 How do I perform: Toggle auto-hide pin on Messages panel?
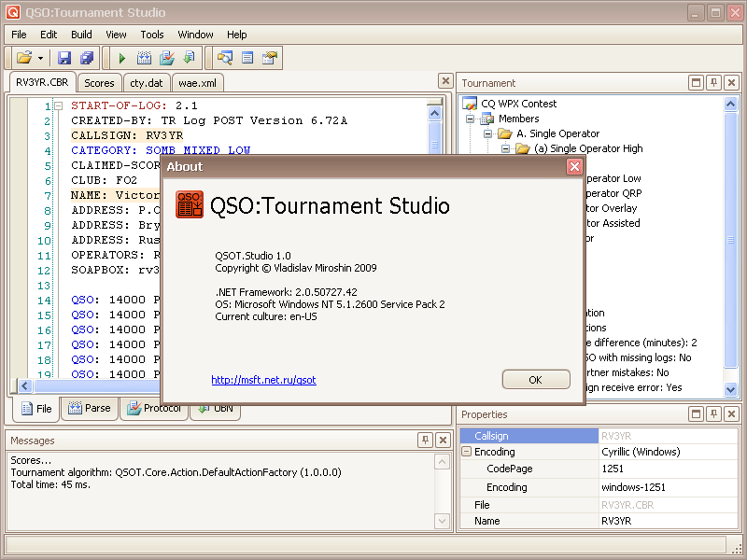(424, 441)
